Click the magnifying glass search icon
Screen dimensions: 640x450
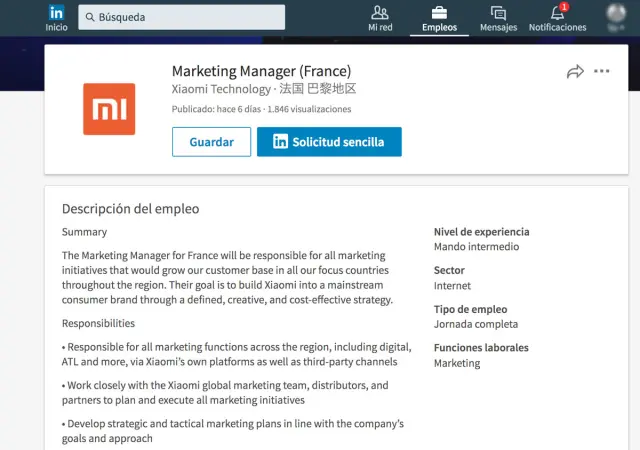click(89, 17)
